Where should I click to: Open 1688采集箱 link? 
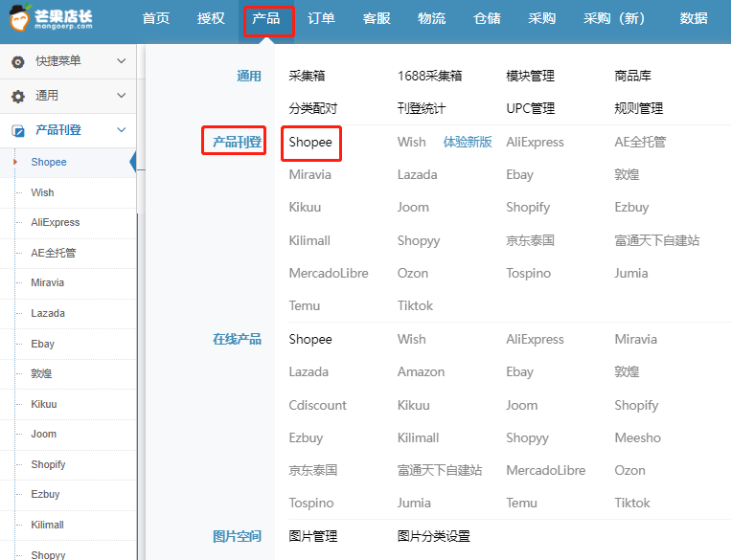(x=429, y=76)
